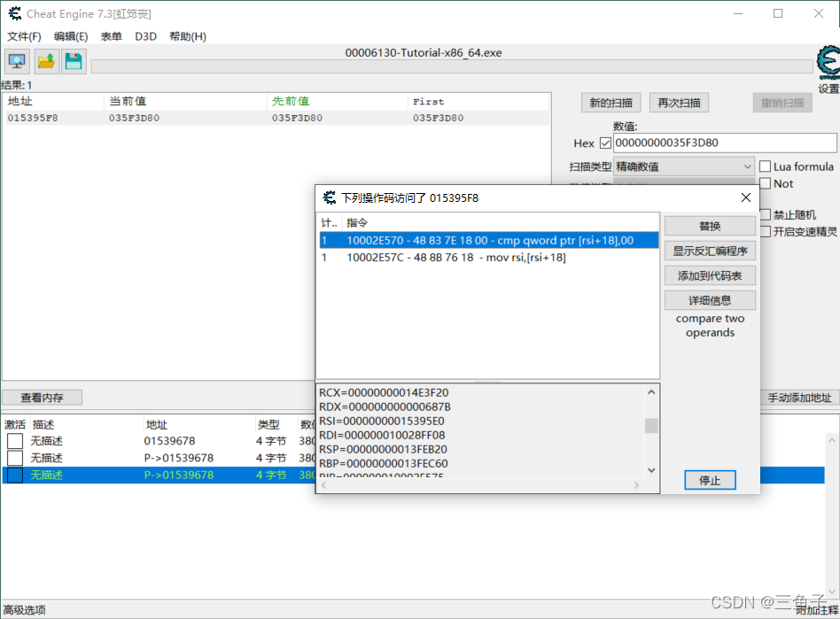
Task: Open the 文件(F) menu
Action: coord(24,36)
